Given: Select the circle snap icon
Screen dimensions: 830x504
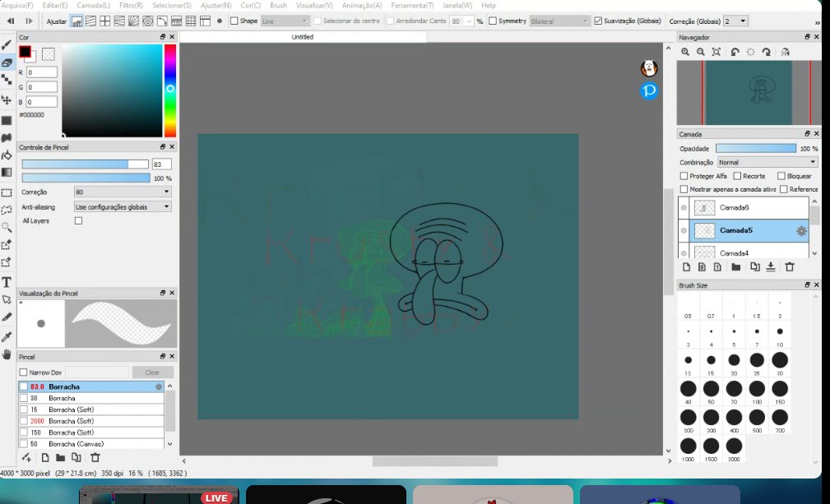Looking at the screenshot, I should tap(148, 21).
